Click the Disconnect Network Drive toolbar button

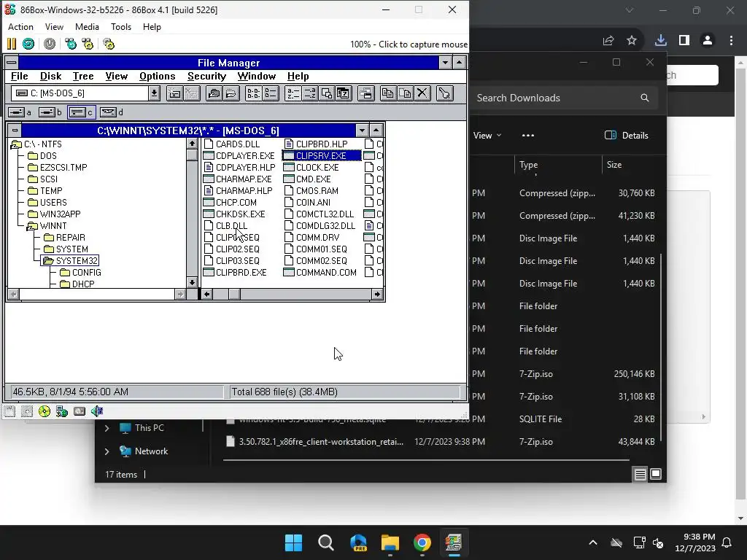coord(192,93)
